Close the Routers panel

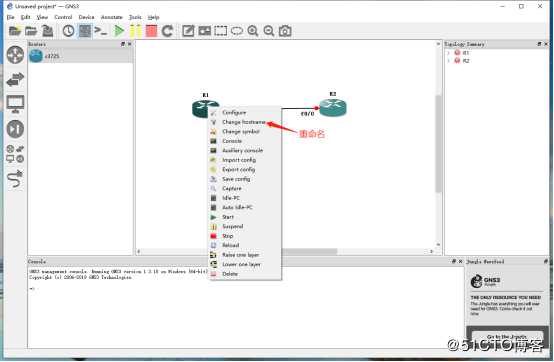point(130,44)
